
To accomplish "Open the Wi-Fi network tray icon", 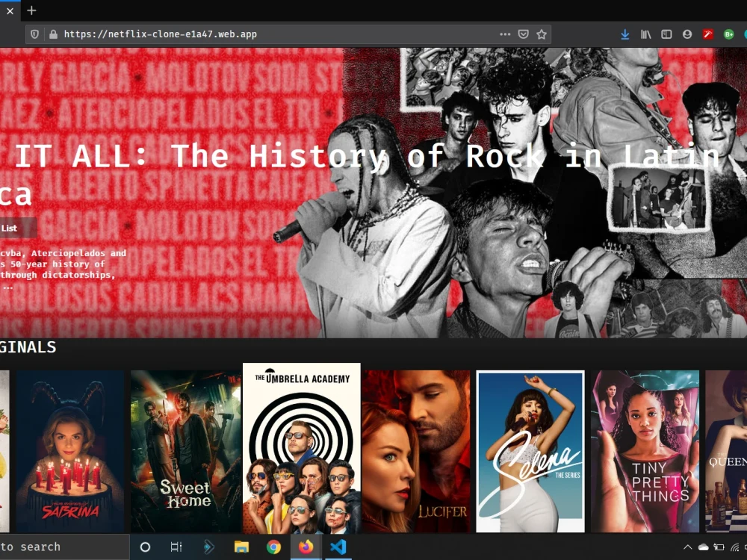I will 734,547.
